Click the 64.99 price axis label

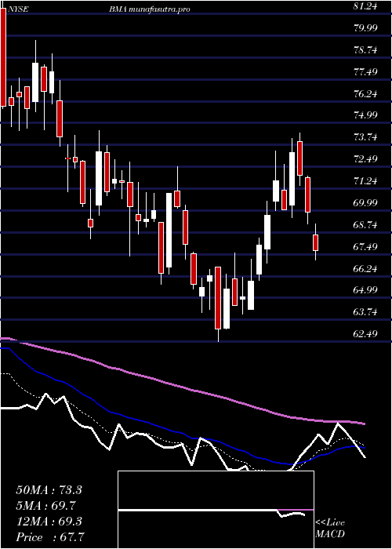tap(365, 290)
